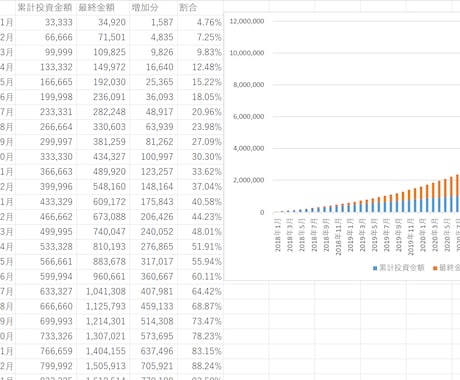
Task: Select the cell containing 192,030
Action: click(103, 82)
